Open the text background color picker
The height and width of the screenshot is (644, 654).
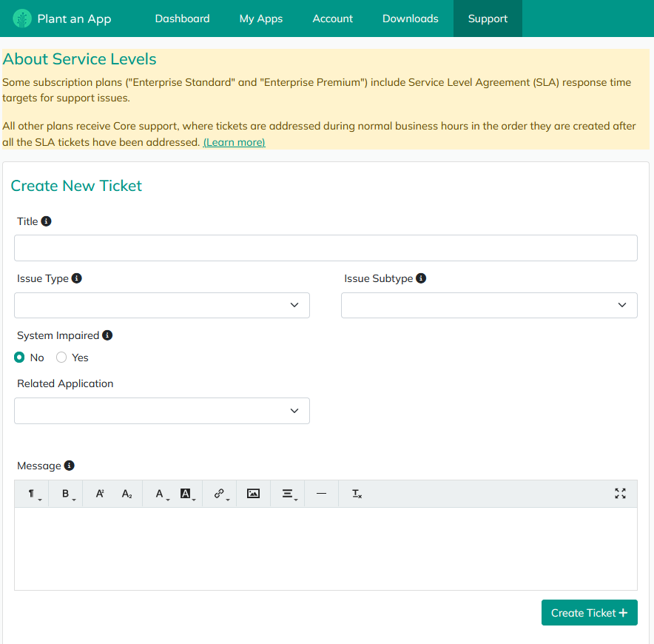coord(187,494)
